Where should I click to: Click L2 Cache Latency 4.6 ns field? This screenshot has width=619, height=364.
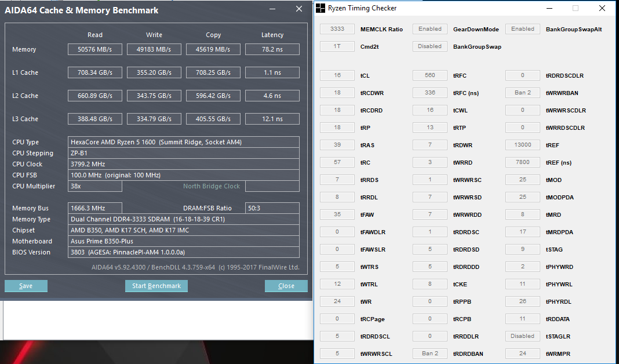[272, 96]
